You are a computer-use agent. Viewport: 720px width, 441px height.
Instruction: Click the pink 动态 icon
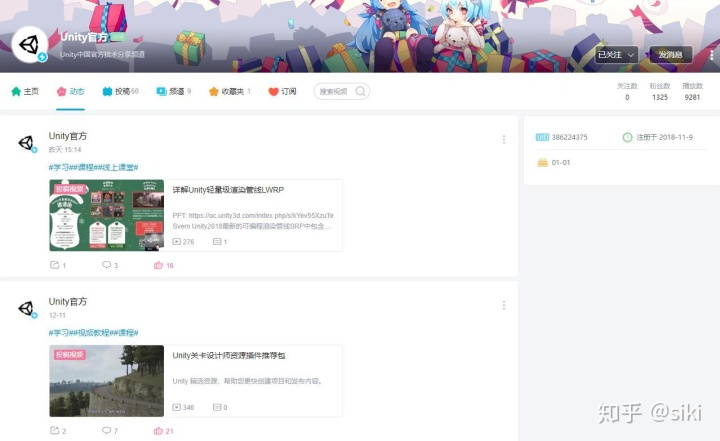click(62, 91)
